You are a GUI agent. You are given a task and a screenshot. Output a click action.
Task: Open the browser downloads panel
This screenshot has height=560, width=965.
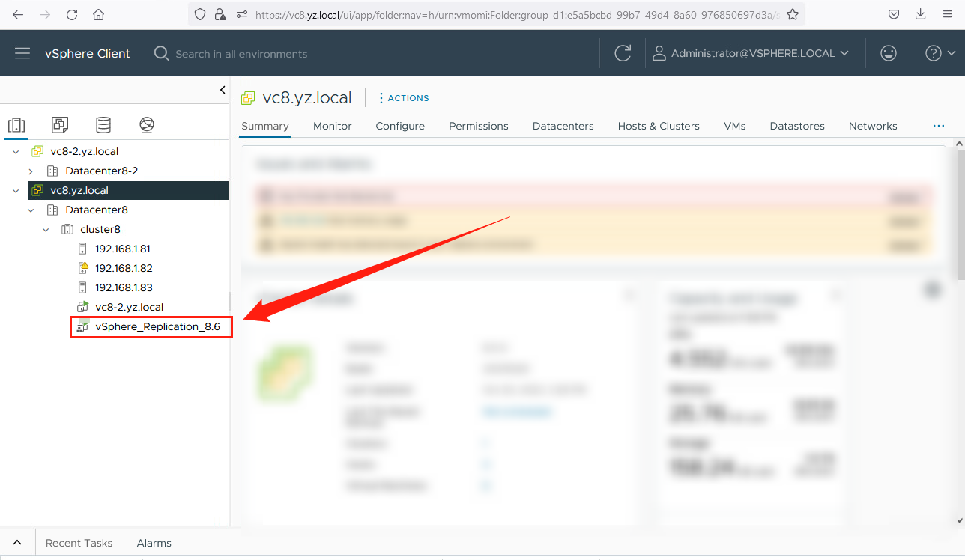(x=920, y=14)
